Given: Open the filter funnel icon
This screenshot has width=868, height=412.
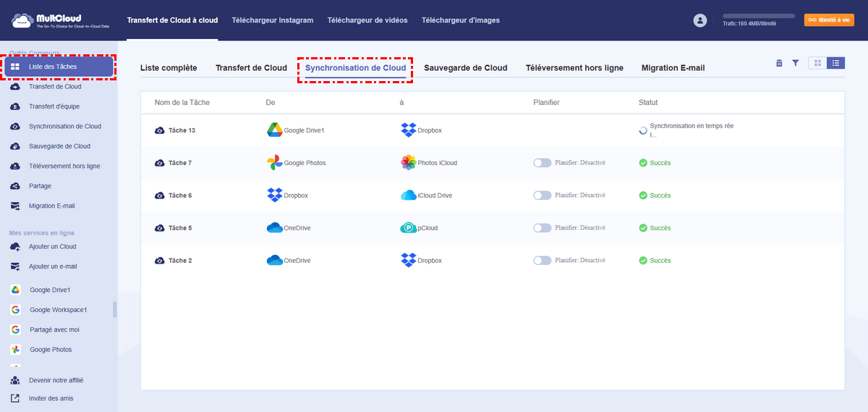Looking at the screenshot, I should tap(795, 63).
